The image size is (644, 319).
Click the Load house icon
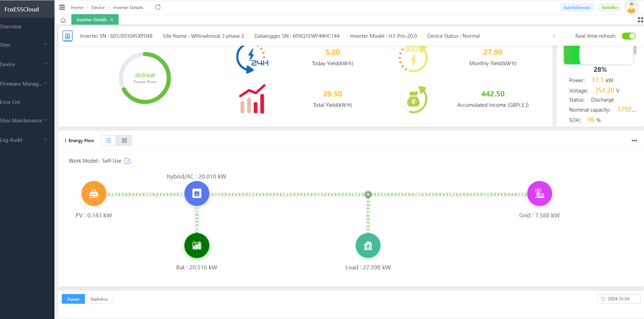coord(368,245)
